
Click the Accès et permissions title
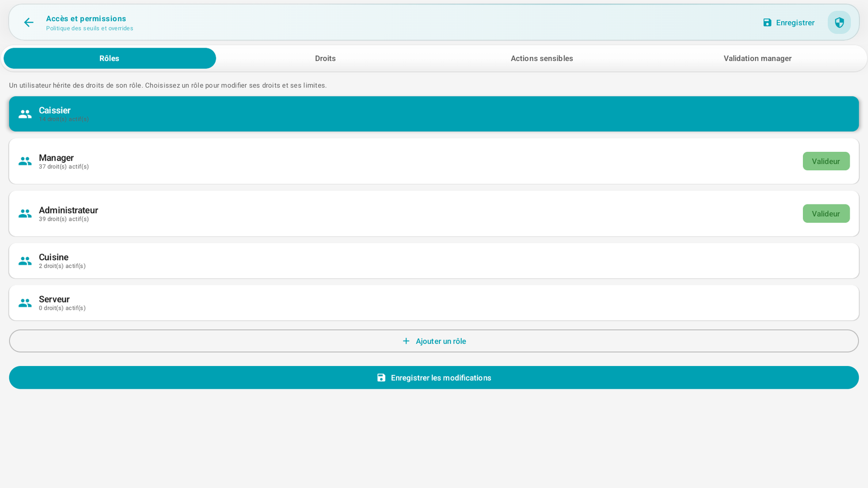[86, 18]
